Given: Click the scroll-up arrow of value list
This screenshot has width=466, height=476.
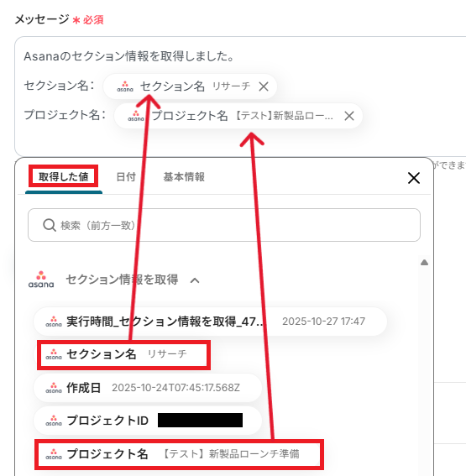Looking at the screenshot, I should [424, 263].
